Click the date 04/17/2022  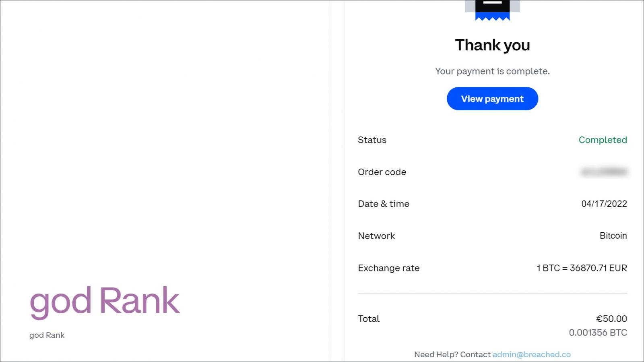point(604,204)
